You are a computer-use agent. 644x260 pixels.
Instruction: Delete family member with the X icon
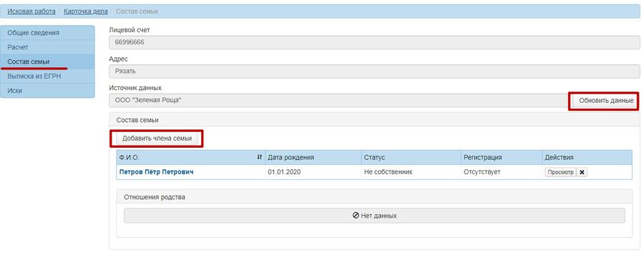point(582,172)
